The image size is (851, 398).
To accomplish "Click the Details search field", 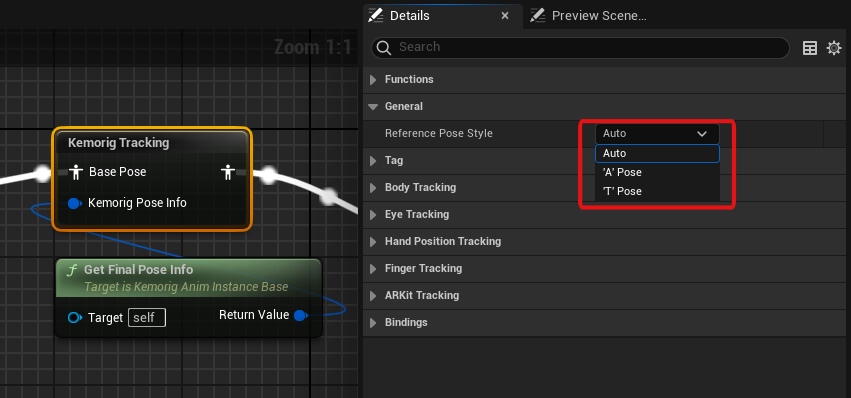I will (x=580, y=48).
